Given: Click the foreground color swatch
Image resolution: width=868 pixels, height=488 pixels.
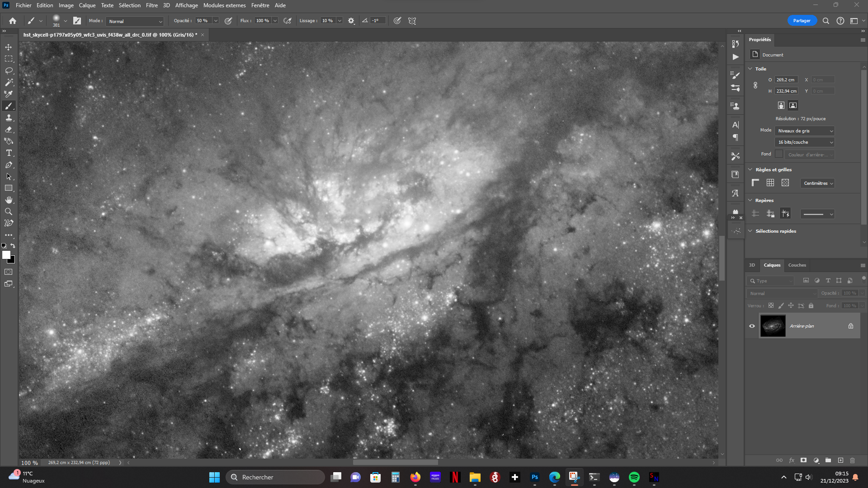Looking at the screenshot, I should pos(6,254).
